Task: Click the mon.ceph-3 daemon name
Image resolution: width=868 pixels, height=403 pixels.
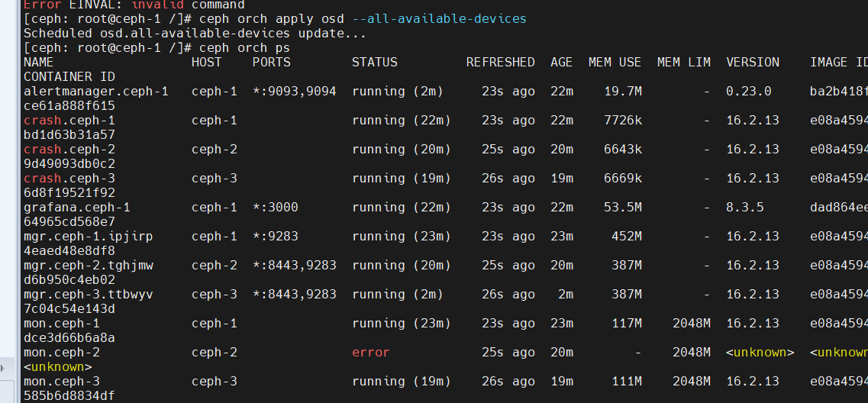Action: tap(61, 382)
